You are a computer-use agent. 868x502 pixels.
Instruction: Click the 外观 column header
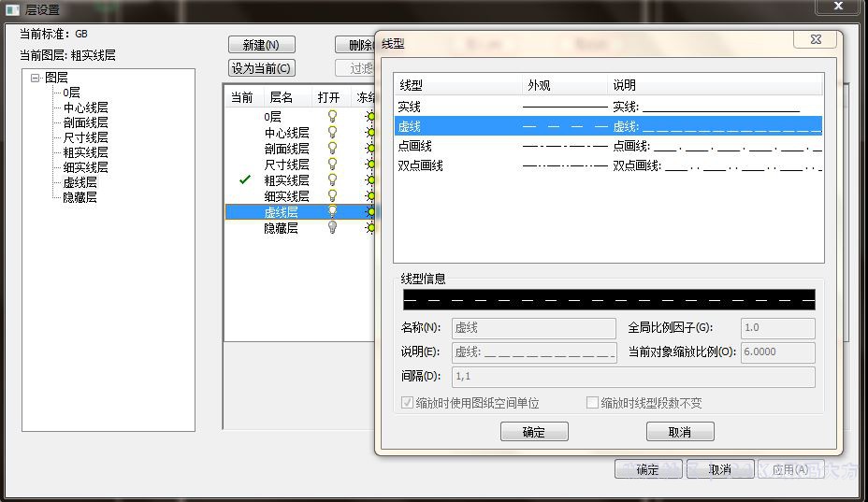565,85
